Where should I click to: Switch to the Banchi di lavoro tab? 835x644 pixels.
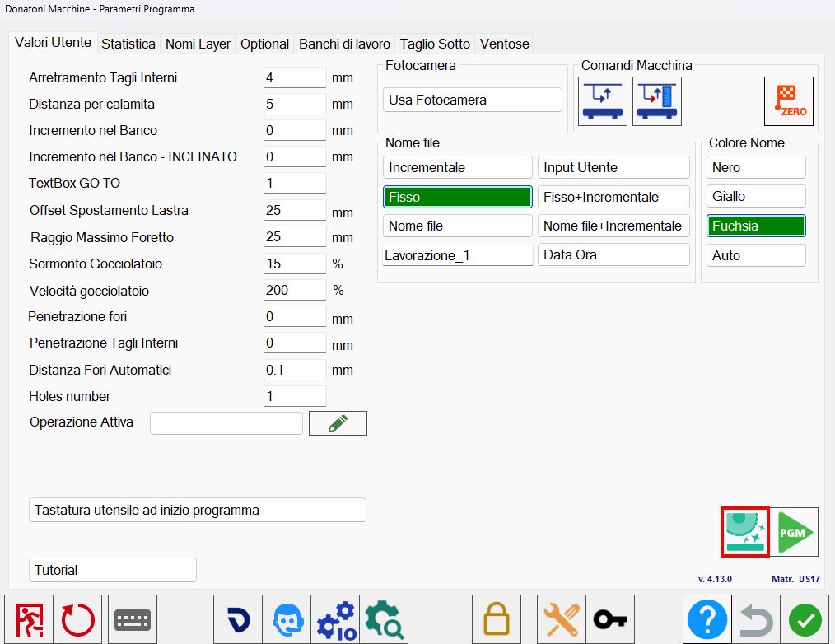coord(344,44)
